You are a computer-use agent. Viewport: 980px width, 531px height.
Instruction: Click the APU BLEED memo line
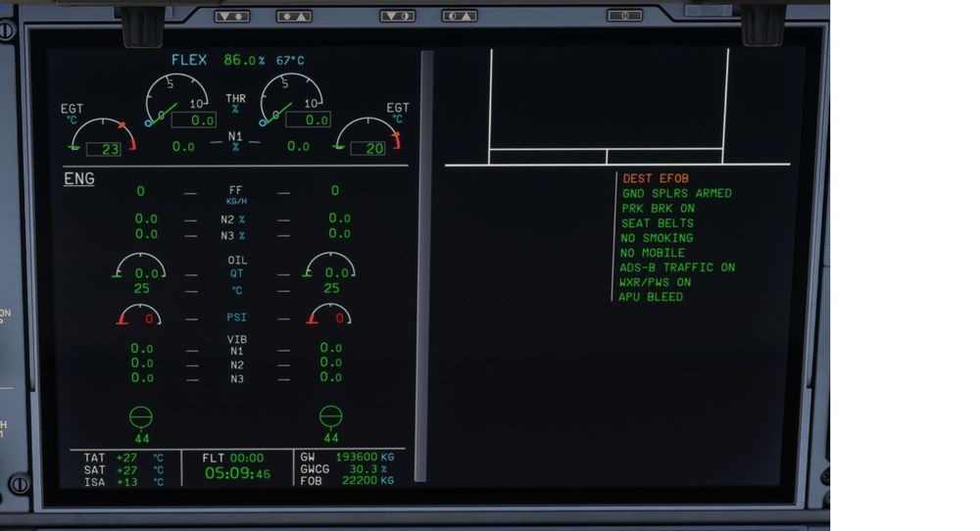pyautogui.click(x=651, y=298)
